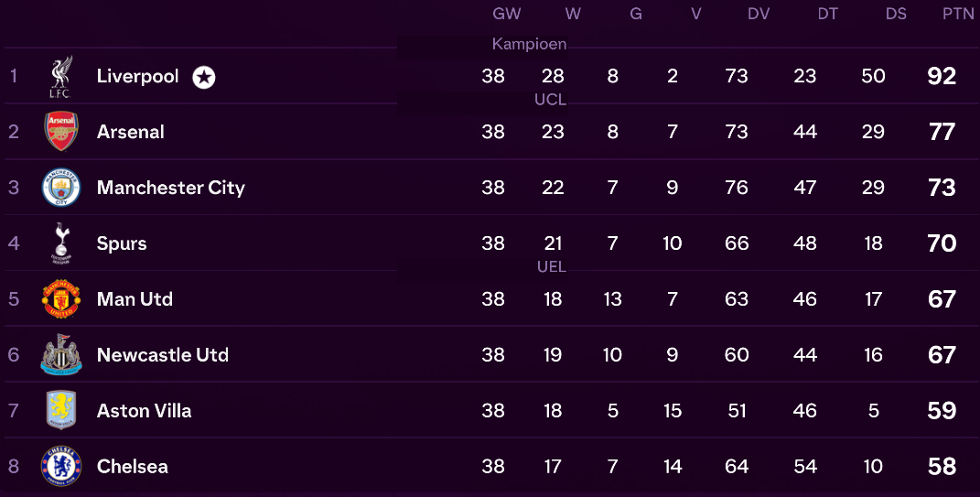980x497 pixels.
Task: Click the Manchester City club badge
Action: coord(61,188)
